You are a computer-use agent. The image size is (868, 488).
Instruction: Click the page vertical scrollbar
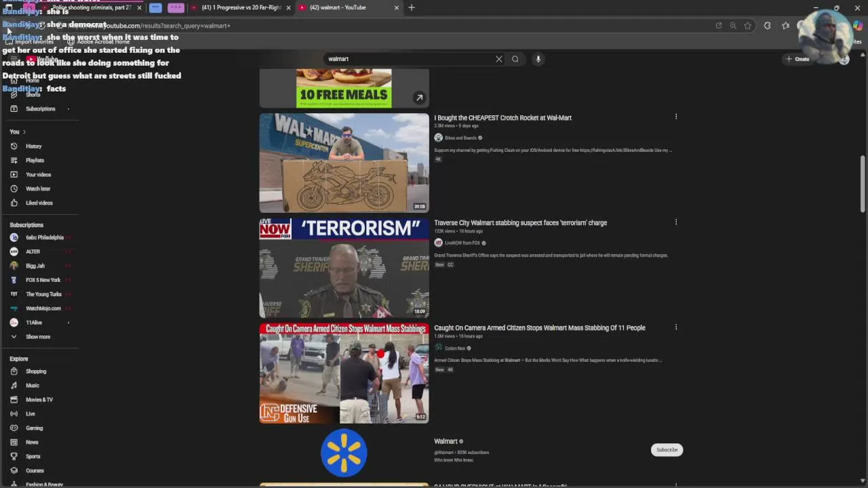tap(863, 183)
